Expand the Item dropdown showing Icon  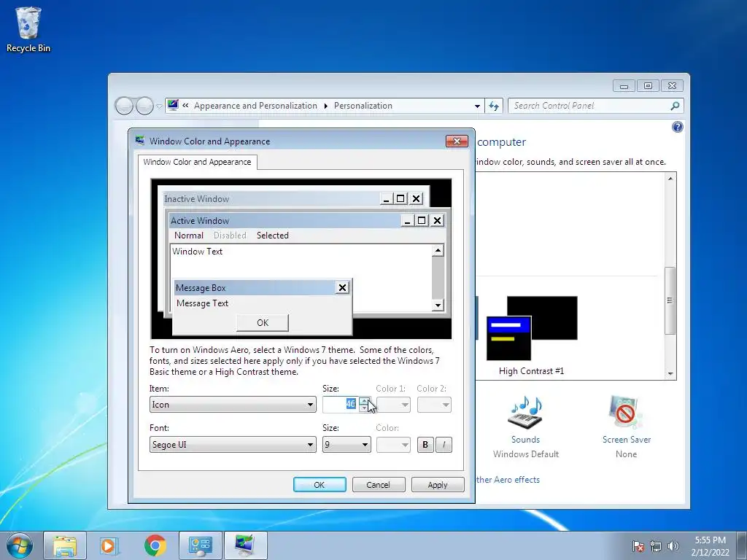[x=233, y=405]
